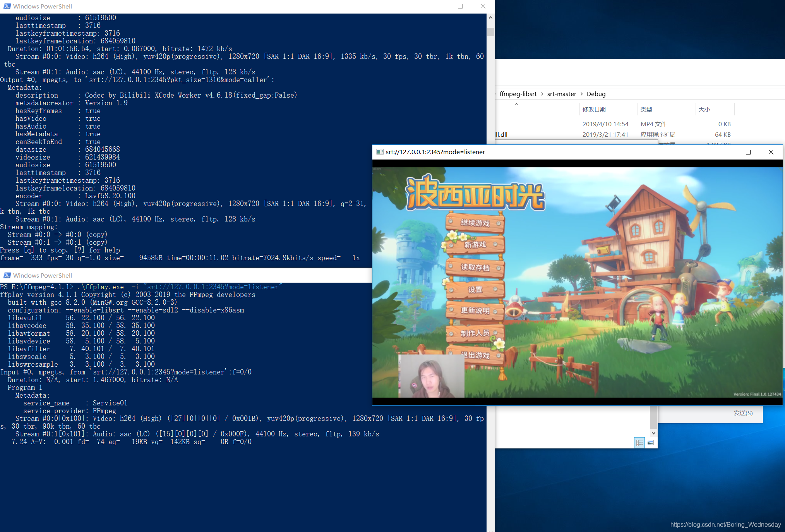Sort files by 类型 column
This screenshot has width=785, height=532.
(x=646, y=110)
